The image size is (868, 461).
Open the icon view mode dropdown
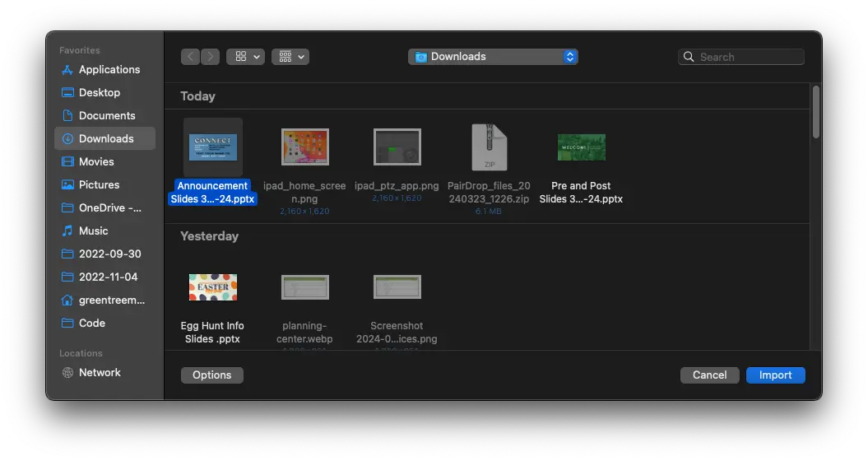245,57
